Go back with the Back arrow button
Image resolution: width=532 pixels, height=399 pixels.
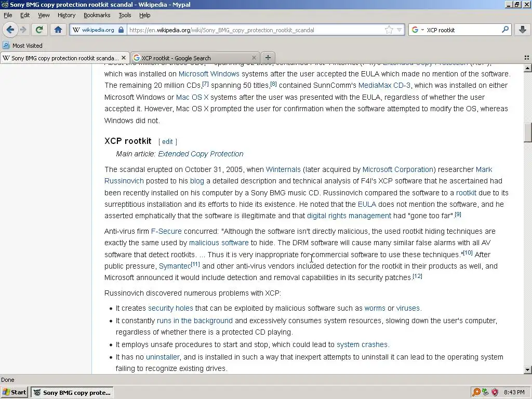pyautogui.click(x=10, y=30)
